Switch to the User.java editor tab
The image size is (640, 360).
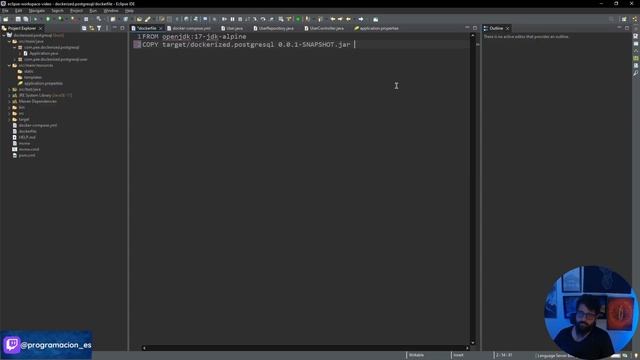232,28
